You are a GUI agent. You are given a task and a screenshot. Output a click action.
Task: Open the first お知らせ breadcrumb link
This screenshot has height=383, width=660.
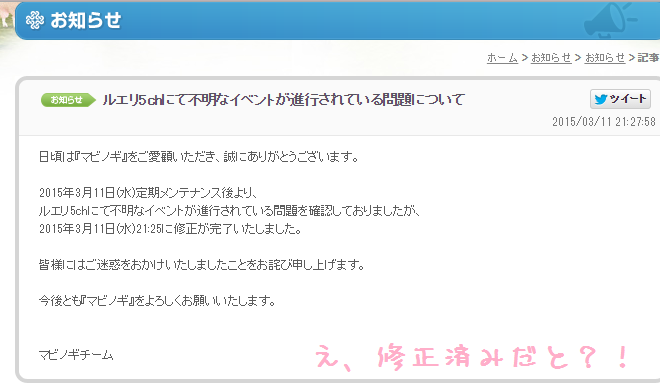coord(551,58)
